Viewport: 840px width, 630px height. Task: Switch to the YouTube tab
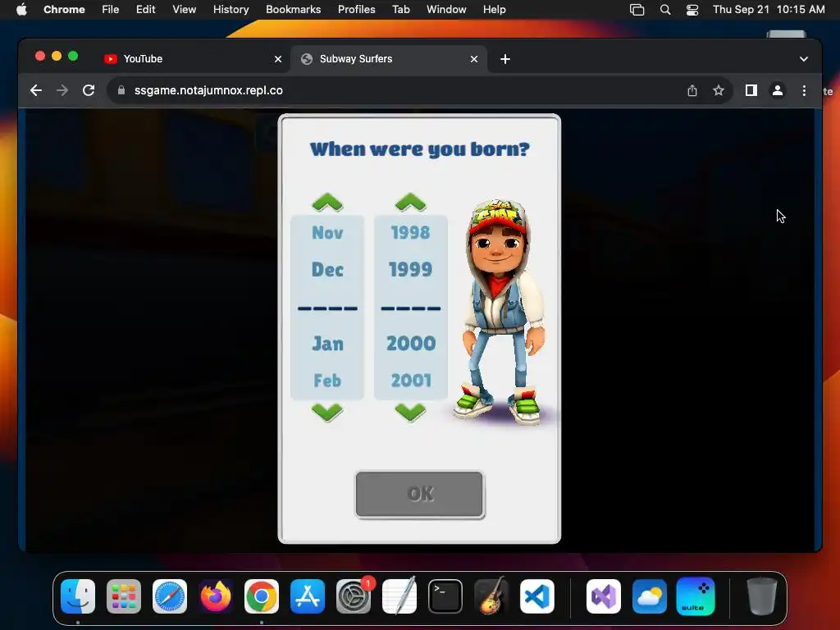point(194,59)
